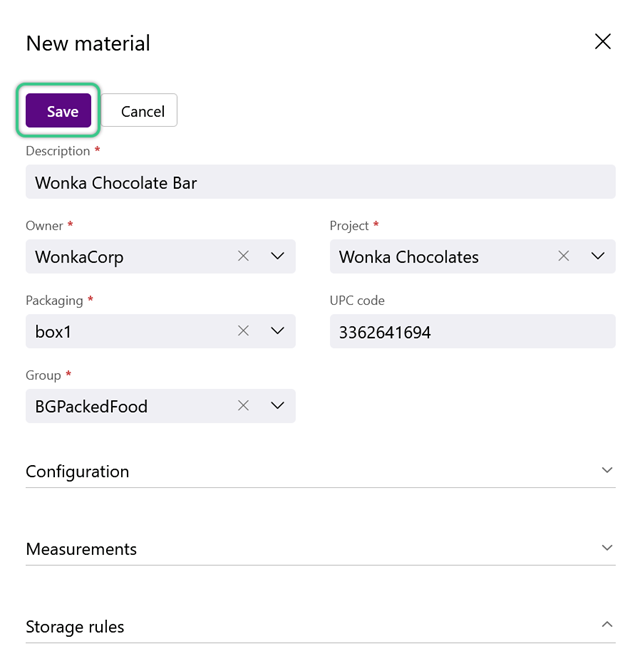Click the WonkaCorp owner value
The width and height of the screenshot is (640, 651).
click(x=79, y=257)
